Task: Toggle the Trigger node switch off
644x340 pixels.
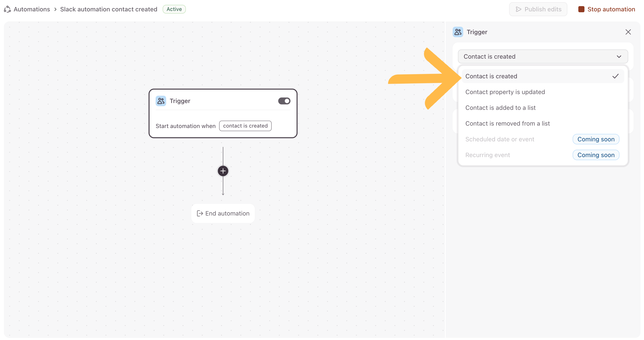Action: (284, 101)
